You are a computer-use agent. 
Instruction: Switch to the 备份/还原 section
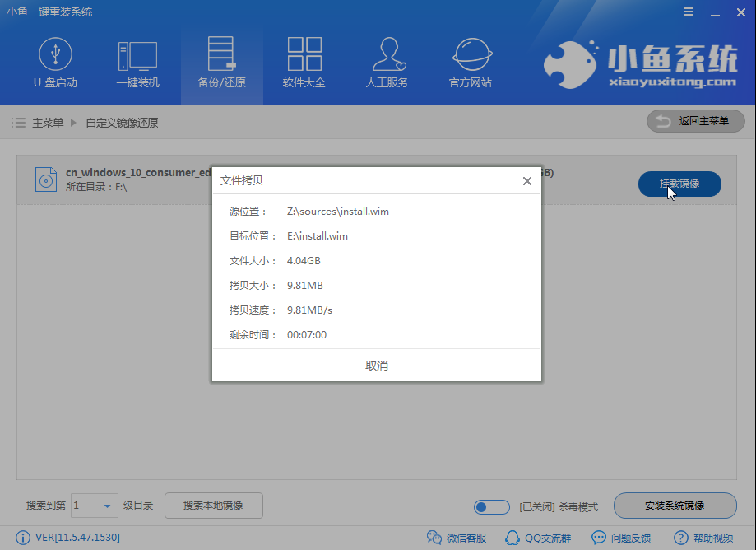coord(221,62)
